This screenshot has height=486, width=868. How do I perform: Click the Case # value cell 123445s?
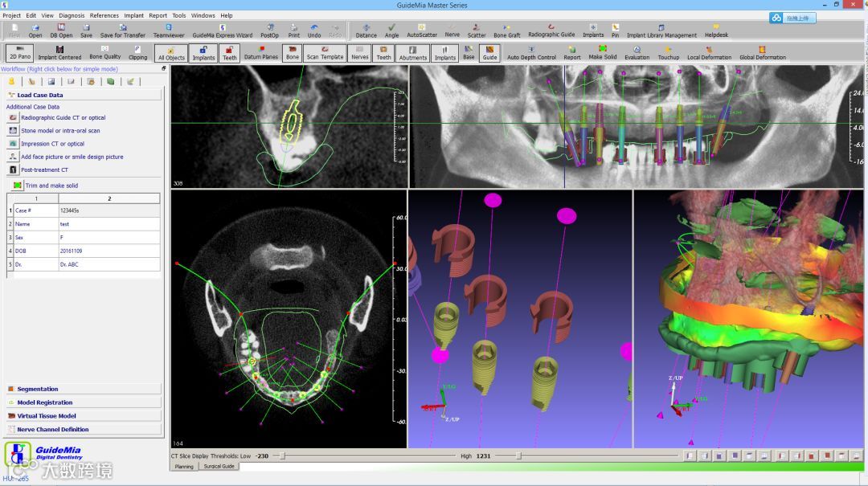point(109,210)
